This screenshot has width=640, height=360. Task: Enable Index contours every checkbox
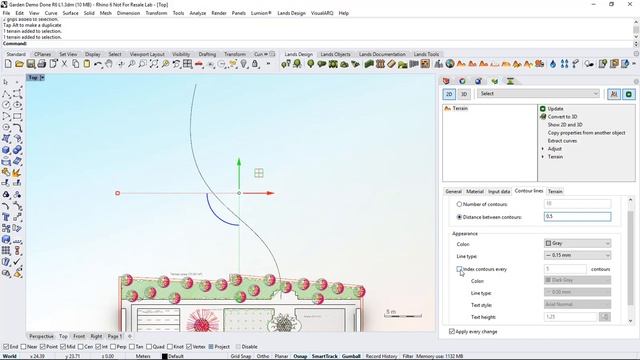click(459, 269)
